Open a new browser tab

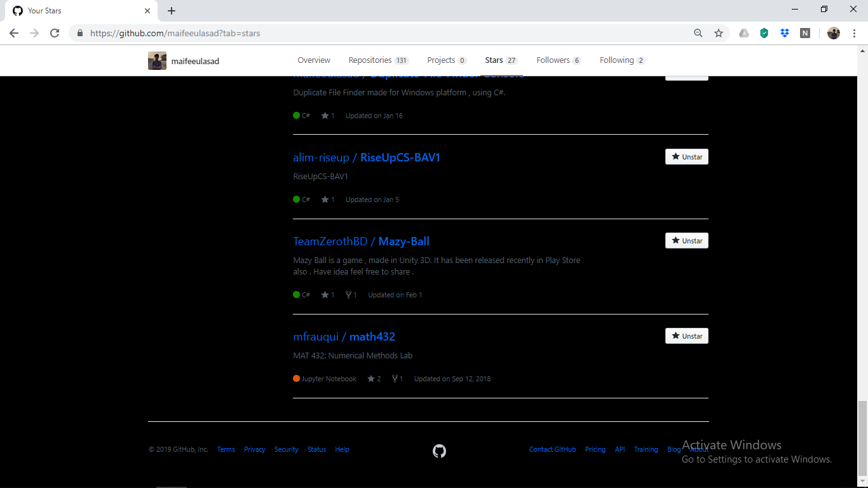tap(172, 11)
